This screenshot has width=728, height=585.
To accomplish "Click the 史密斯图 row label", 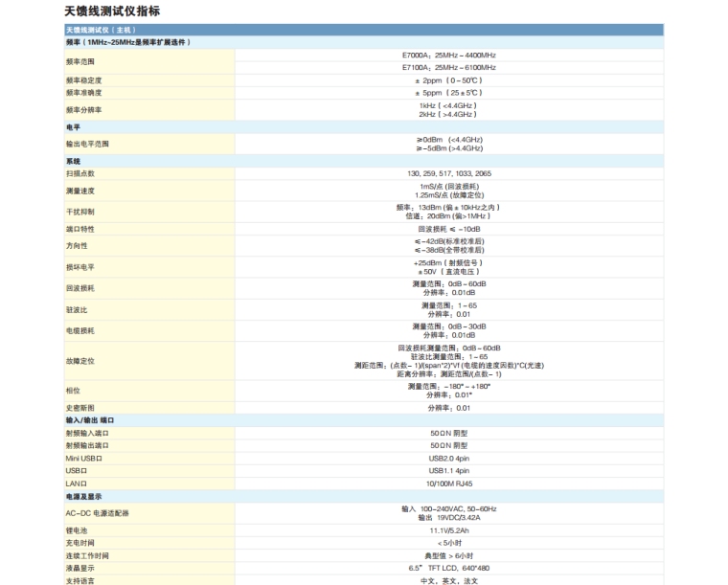I will 82,408.
